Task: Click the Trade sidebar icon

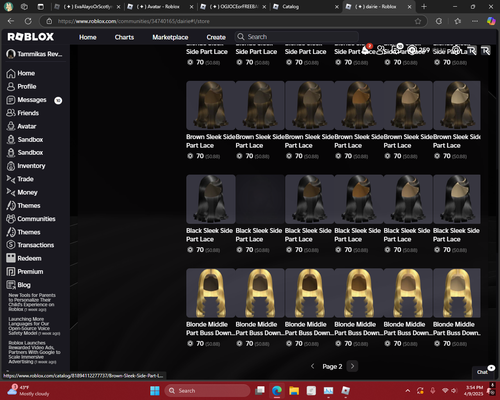Action: point(11,179)
